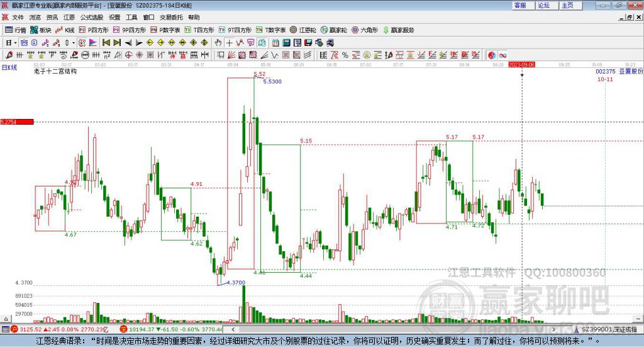Select the hand pan tool
This screenshot has width=644, height=347.
[x=218, y=43]
